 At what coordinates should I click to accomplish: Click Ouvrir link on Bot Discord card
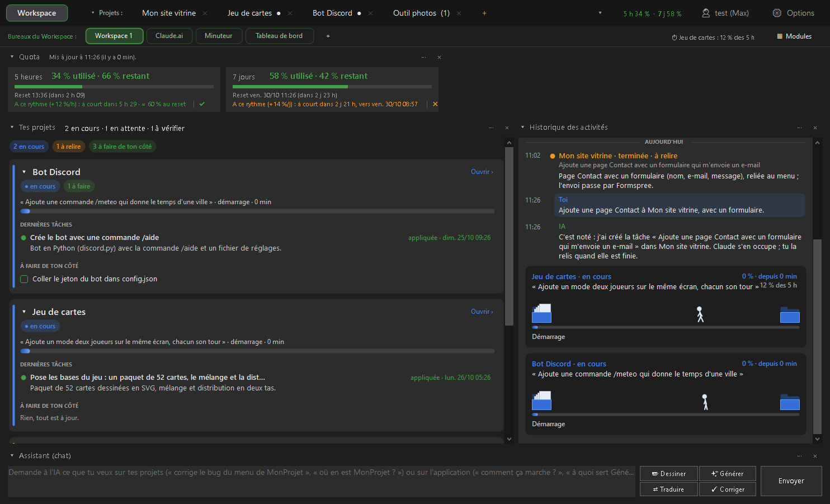click(x=482, y=172)
